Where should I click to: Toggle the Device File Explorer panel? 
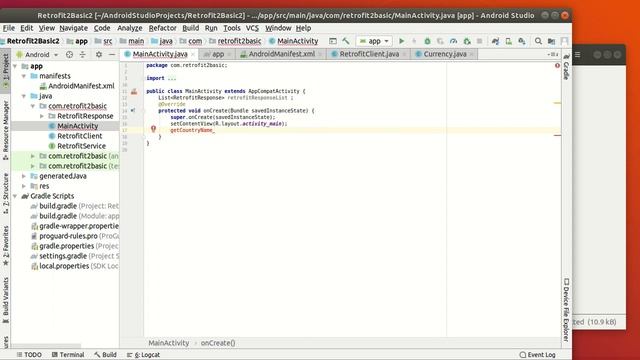click(567, 309)
